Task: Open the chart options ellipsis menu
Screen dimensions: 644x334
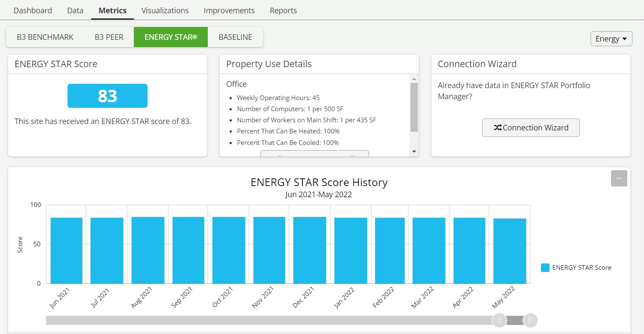Action: 619,178
